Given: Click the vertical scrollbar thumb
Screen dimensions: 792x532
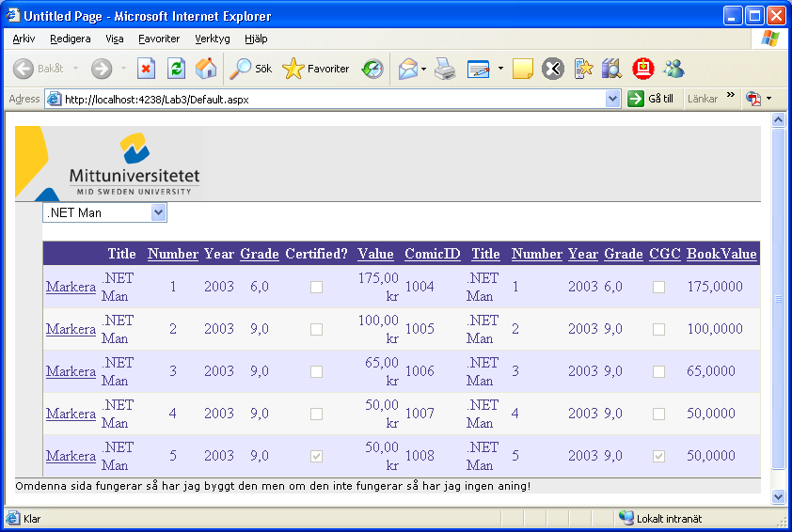Looking at the screenshot, I should (x=779, y=298).
